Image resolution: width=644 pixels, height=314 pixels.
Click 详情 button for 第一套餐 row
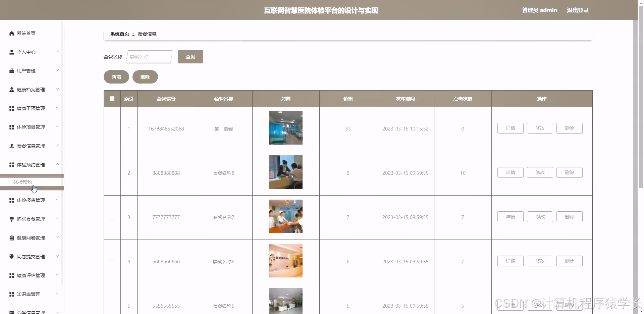tap(511, 128)
